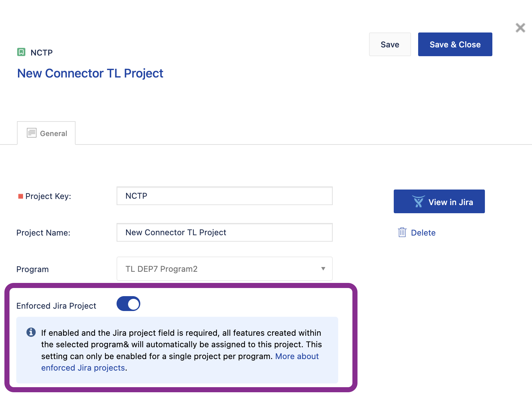Click the NCTP breadcrumb label

tap(42, 53)
